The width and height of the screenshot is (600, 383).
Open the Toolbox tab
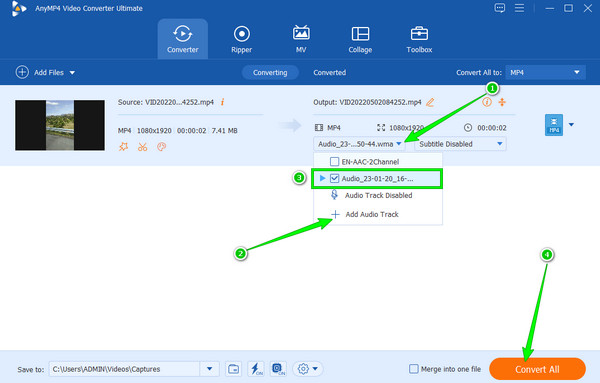[x=419, y=39]
